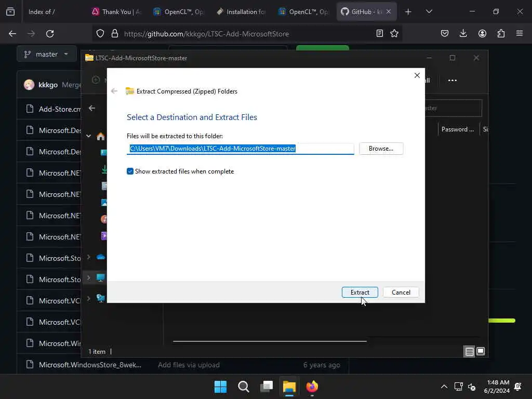Open Add-Store.cmd file on GitHub
Viewport: 532px width, 399px height.
click(60, 109)
